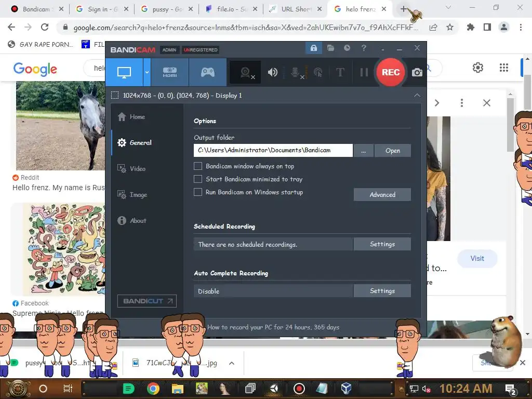The image size is (532, 399).
Task: Open Chrome from the taskbar
Action: (x=153, y=389)
